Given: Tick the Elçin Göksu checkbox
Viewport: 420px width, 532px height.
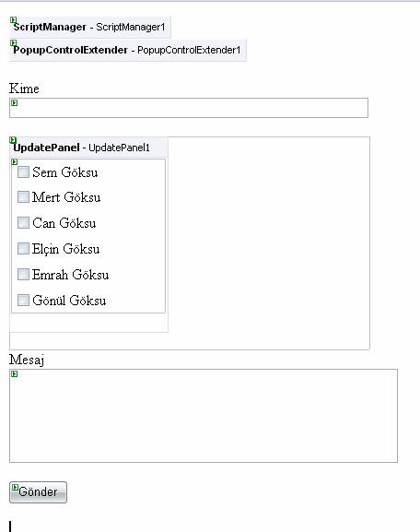Looking at the screenshot, I should click(23, 249).
